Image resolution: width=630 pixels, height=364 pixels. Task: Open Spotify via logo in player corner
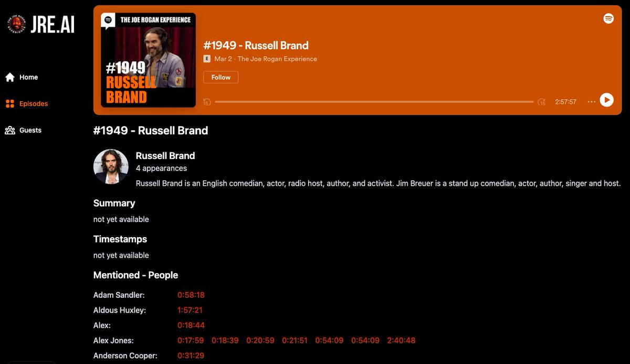coord(608,18)
